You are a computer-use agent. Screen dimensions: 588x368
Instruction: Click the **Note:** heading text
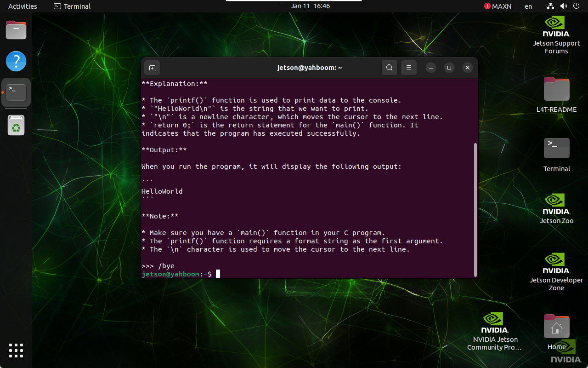coord(160,216)
